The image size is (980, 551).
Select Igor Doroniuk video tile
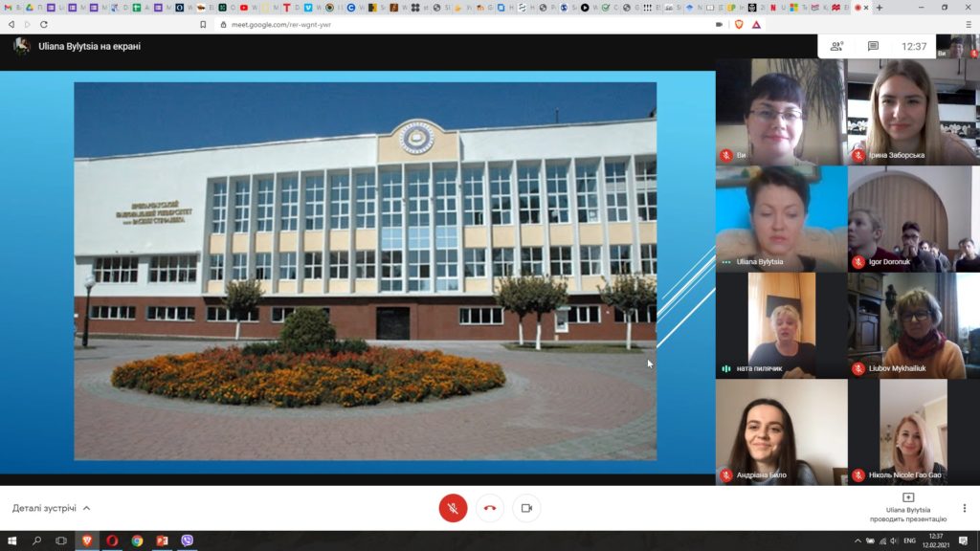tap(914, 219)
